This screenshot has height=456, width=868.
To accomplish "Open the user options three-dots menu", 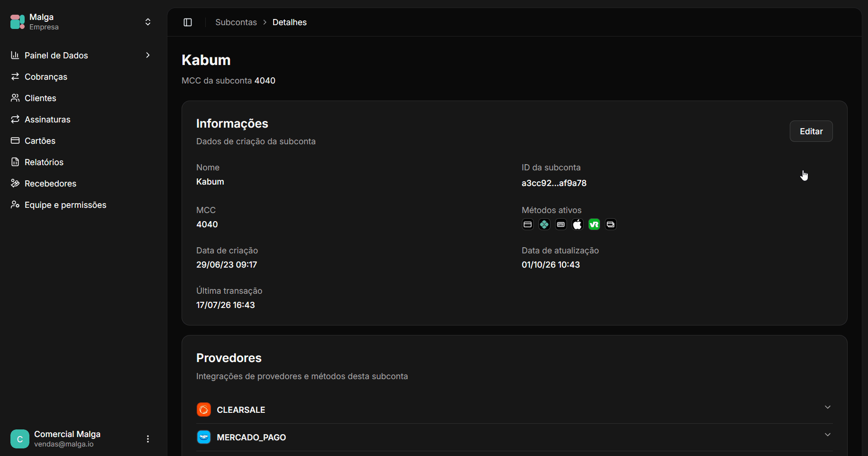I will pyautogui.click(x=148, y=439).
